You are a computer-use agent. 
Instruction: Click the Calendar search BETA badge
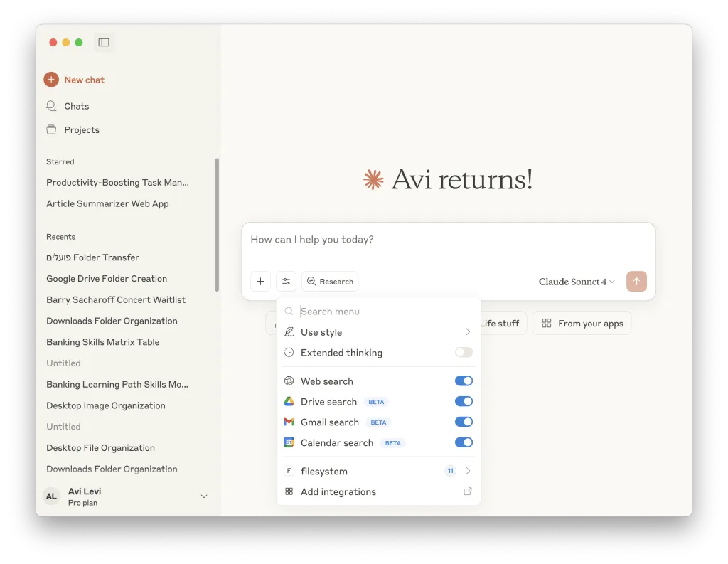point(392,443)
